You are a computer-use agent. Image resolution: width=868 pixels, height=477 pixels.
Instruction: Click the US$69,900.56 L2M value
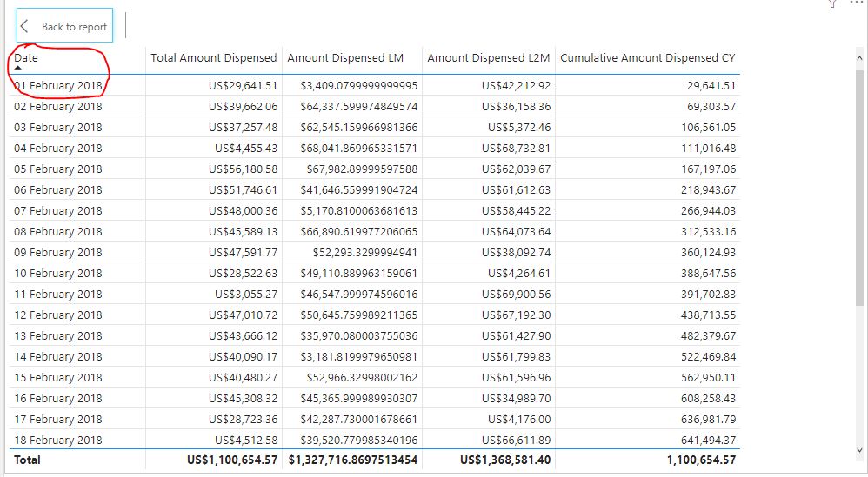pyautogui.click(x=516, y=294)
